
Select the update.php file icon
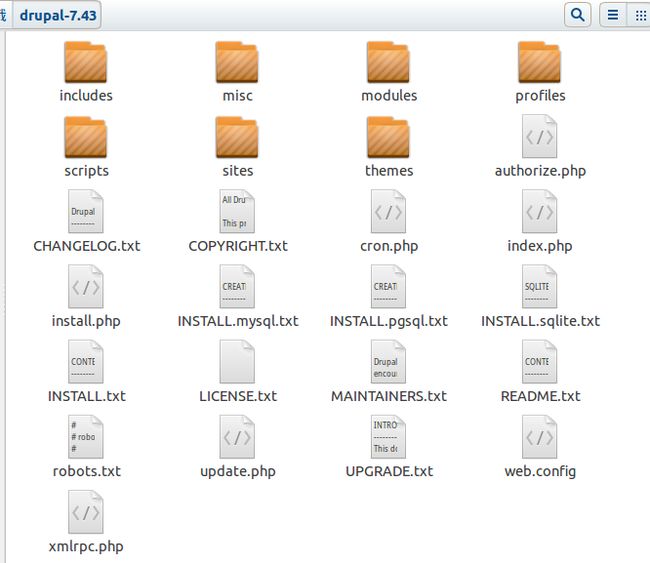pyautogui.click(x=237, y=437)
